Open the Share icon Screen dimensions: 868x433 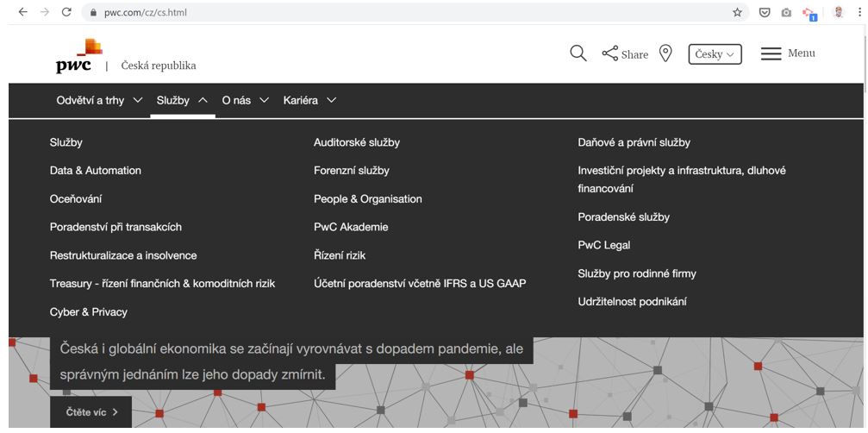610,53
